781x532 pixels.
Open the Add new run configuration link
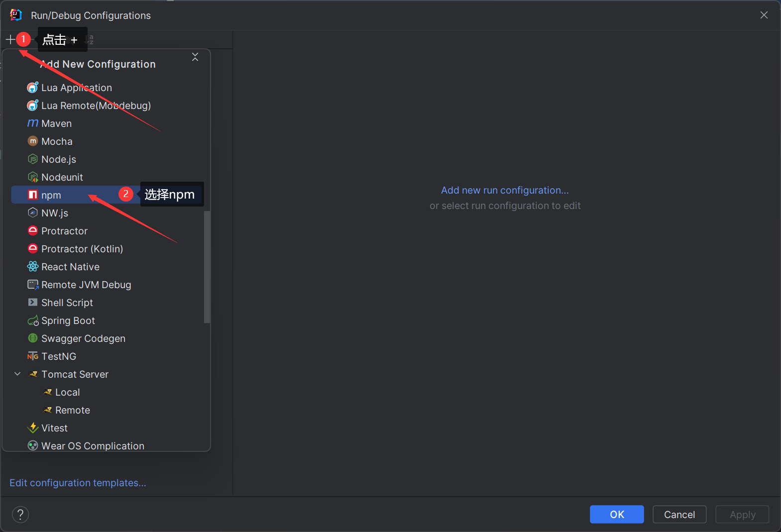point(504,190)
